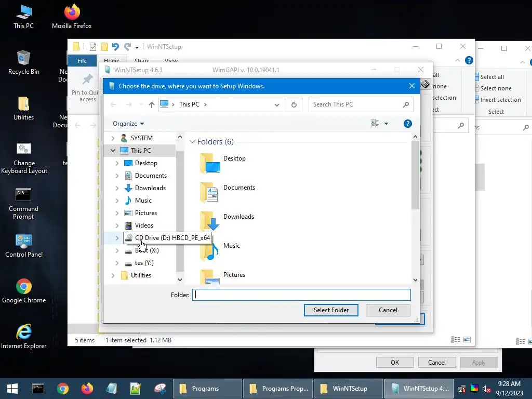The width and height of the screenshot is (532, 399).
Task: Expand the Downloads tree node
Action: pos(117,188)
